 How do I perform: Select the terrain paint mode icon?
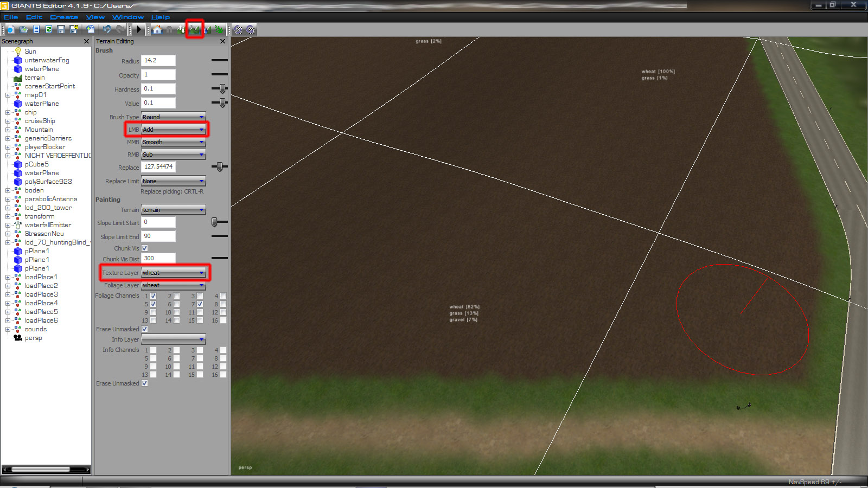195,29
